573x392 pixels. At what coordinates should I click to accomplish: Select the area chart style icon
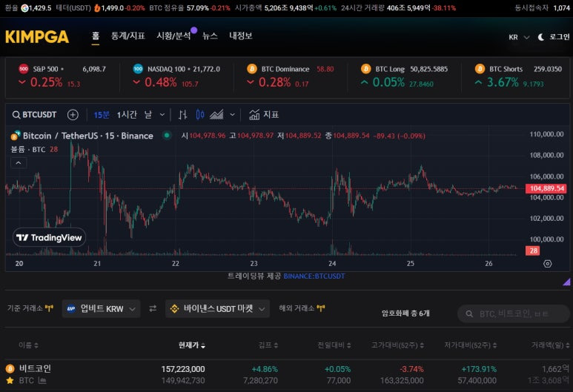coord(216,115)
